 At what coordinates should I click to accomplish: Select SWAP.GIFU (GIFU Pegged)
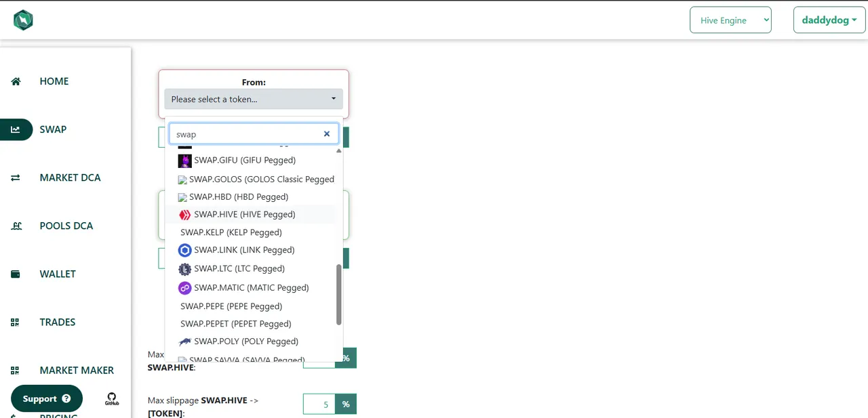tap(251, 161)
